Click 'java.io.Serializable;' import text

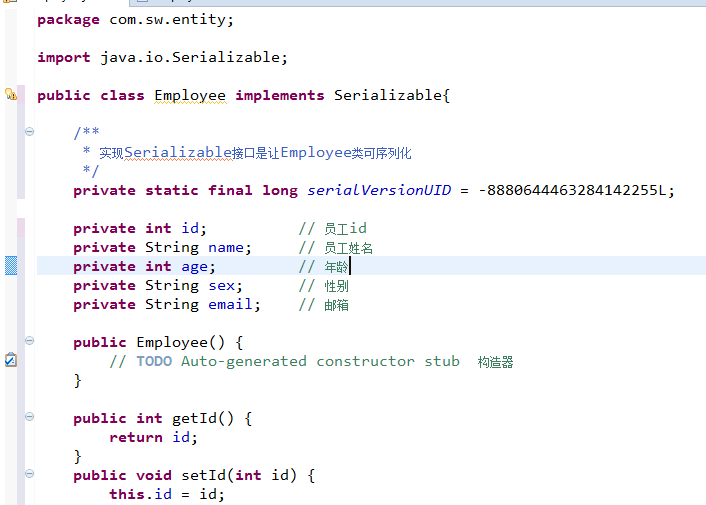[x=194, y=58]
